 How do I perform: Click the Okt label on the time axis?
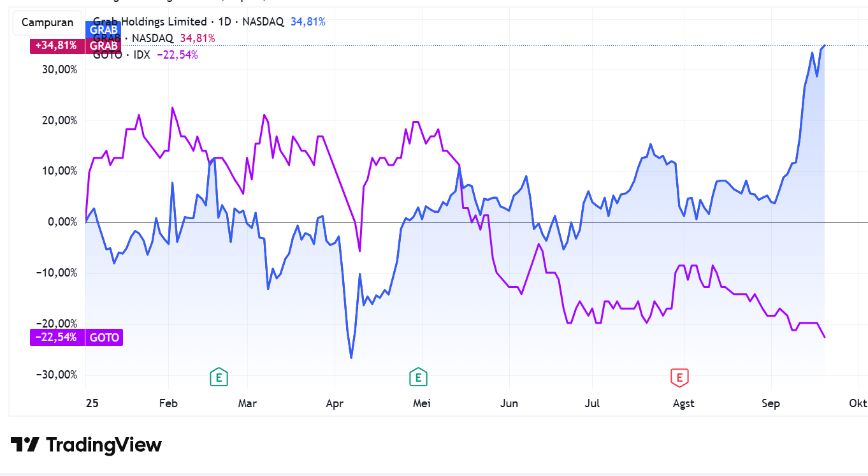click(857, 403)
